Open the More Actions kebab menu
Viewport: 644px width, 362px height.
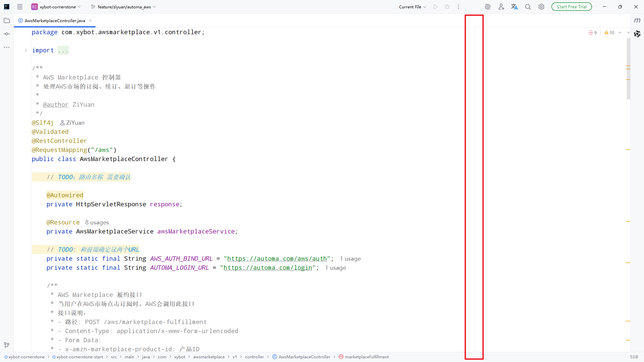[x=459, y=7]
